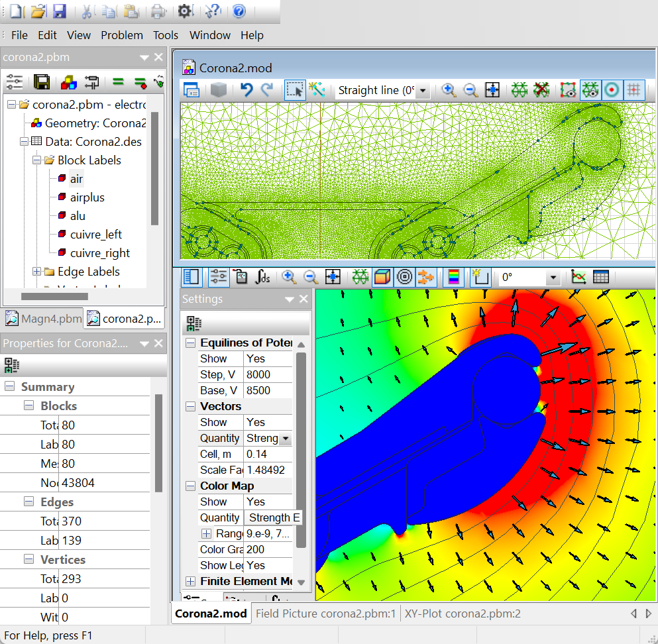Click the rainbow color legend icon
The height and width of the screenshot is (644, 658).
point(453,277)
